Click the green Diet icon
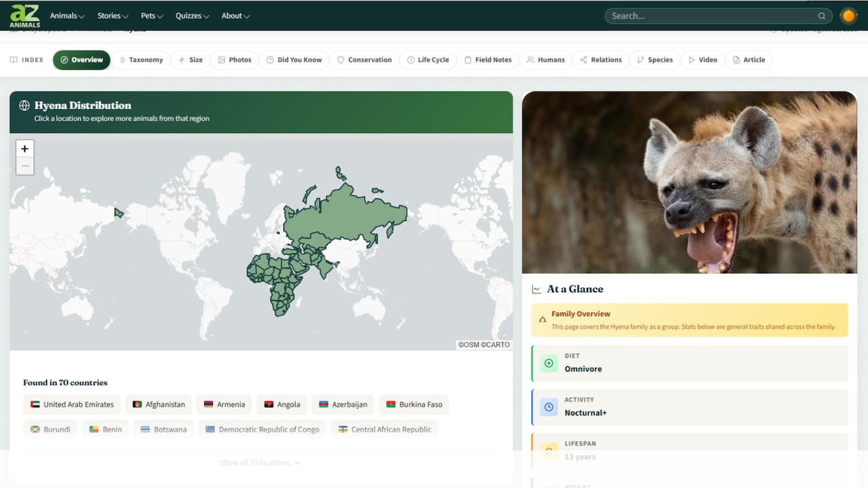Image resolution: width=868 pixels, height=488 pixels. point(549,363)
